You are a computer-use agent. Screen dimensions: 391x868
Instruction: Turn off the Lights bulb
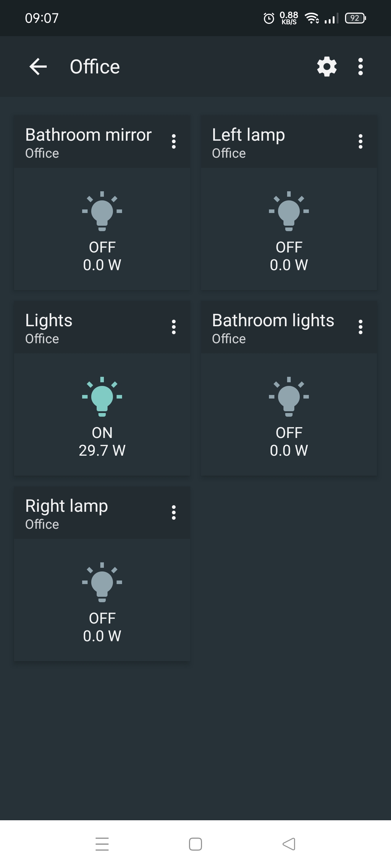(x=102, y=397)
